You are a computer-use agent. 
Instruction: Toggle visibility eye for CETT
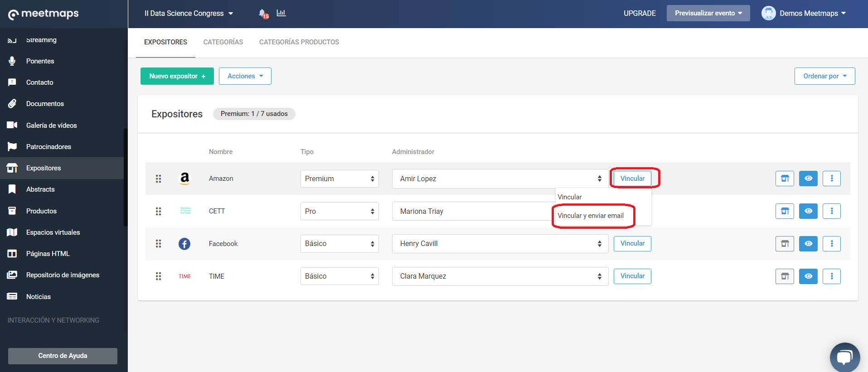808,211
